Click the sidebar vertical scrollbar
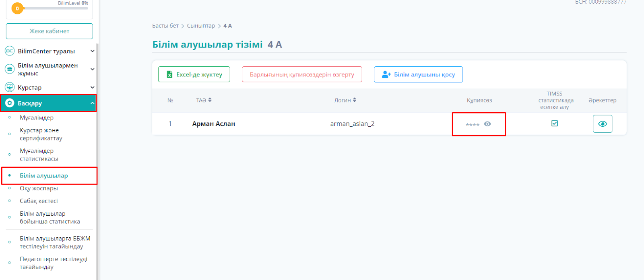The height and width of the screenshot is (280, 644). click(97, 161)
